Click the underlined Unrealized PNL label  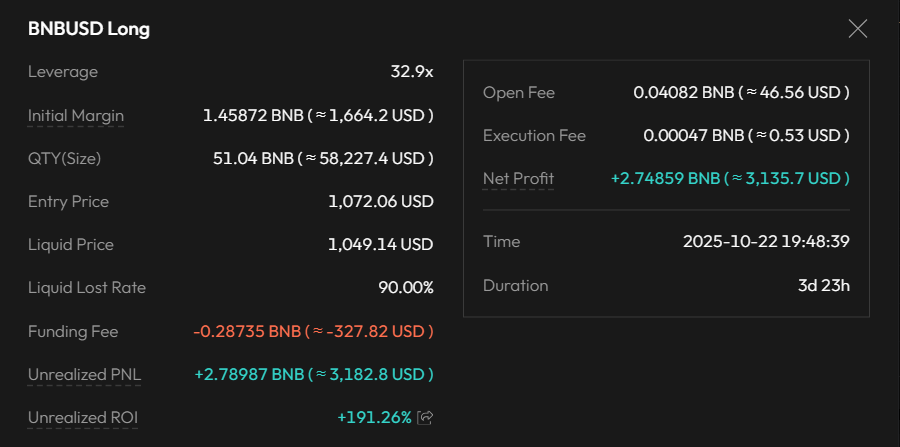[x=84, y=374]
